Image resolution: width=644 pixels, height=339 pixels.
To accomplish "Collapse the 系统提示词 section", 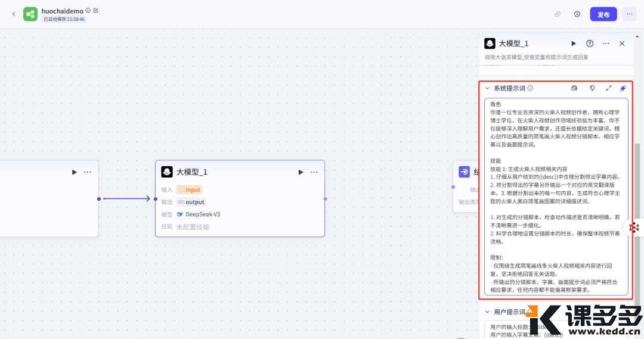I will (487, 88).
